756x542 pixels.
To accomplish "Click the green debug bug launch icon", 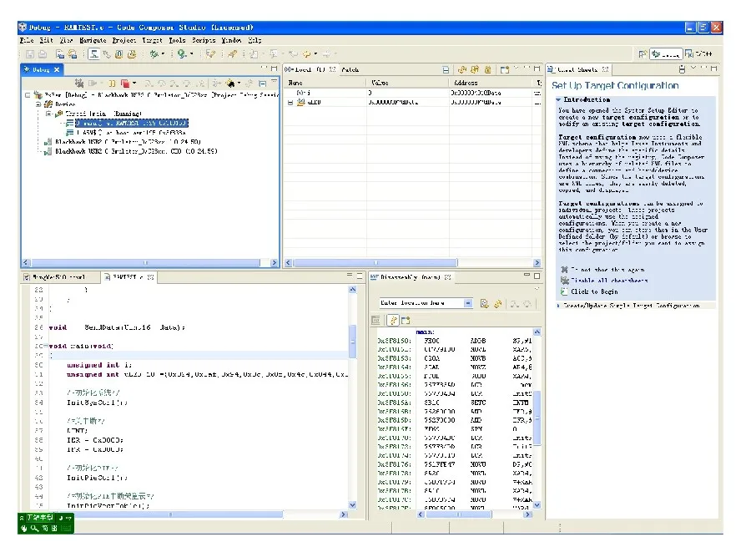I will pyautogui.click(x=153, y=54).
